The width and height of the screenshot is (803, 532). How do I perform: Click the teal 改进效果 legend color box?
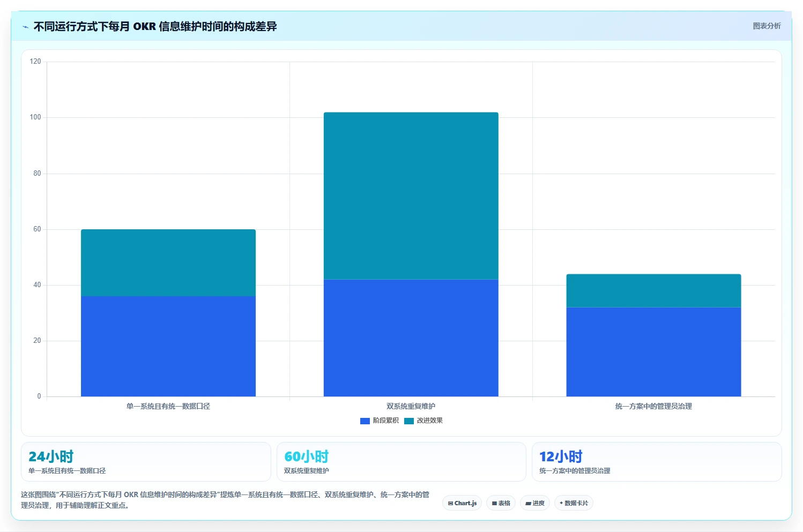[409, 421]
